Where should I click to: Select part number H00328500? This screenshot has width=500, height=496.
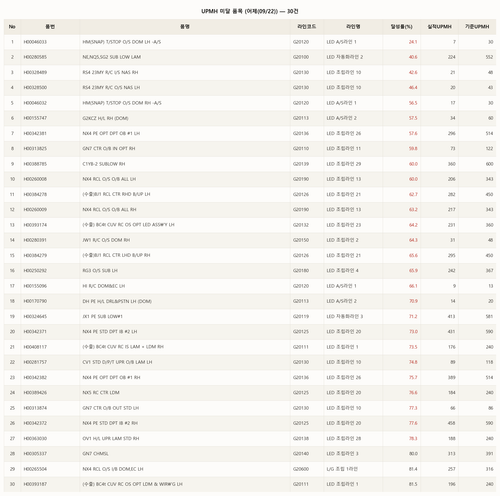(35, 88)
